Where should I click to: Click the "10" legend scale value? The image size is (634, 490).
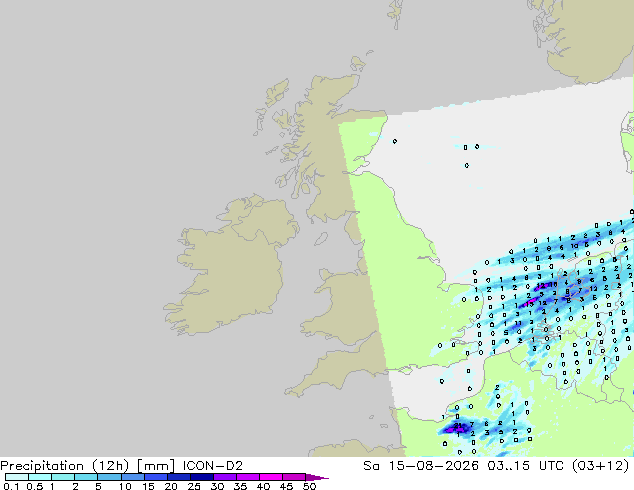[x=125, y=486]
